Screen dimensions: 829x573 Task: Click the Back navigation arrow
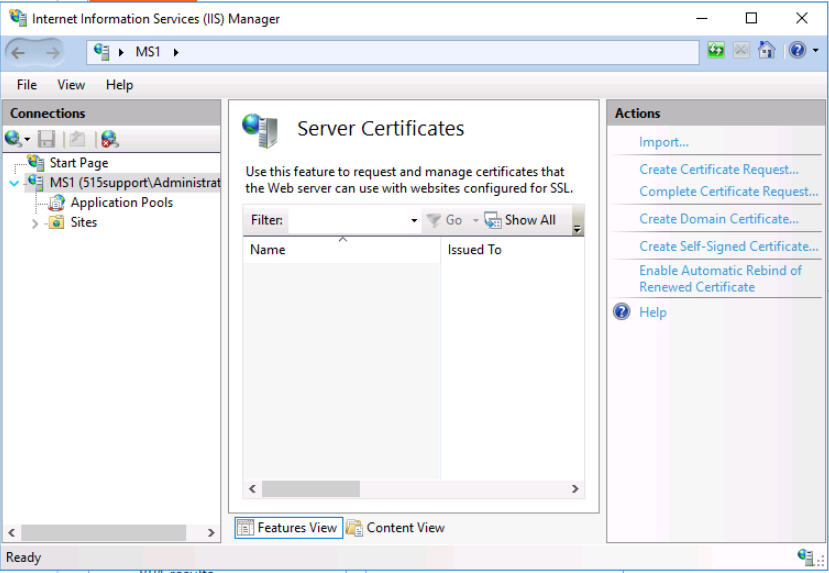click(18, 52)
